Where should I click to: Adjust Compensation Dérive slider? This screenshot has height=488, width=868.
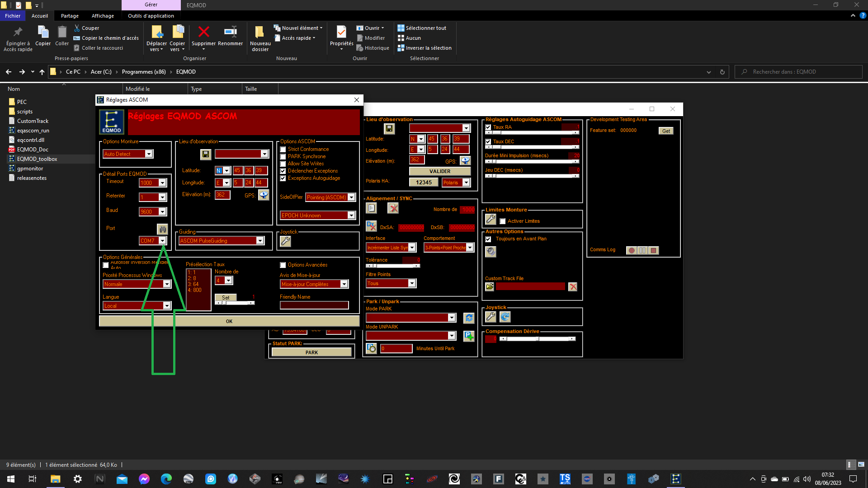click(538, 339)
